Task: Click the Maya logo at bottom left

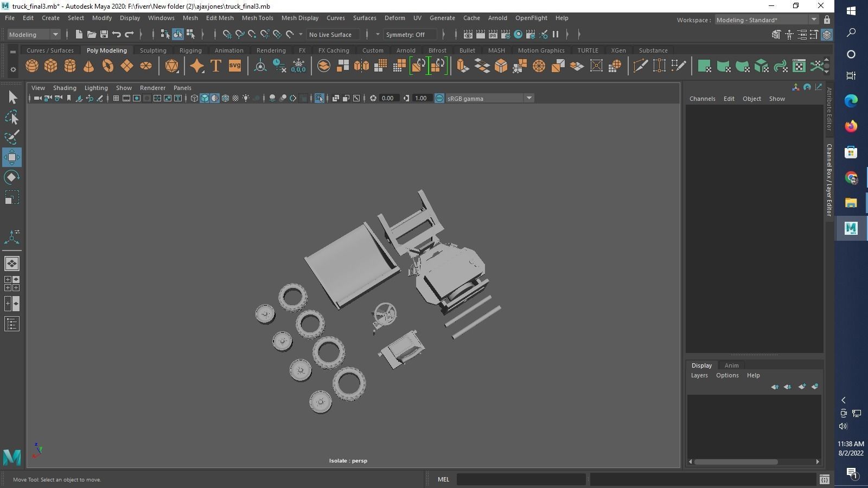Action: click(12, 458)
